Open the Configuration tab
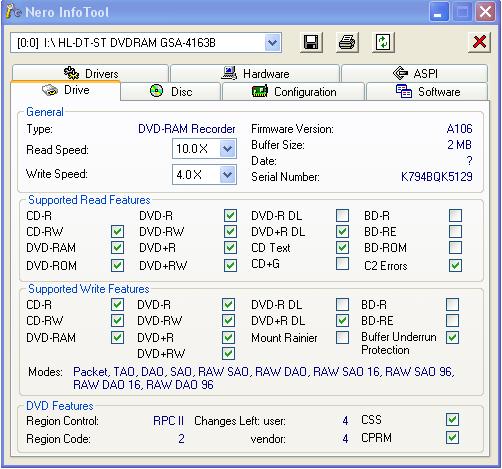 294,91
